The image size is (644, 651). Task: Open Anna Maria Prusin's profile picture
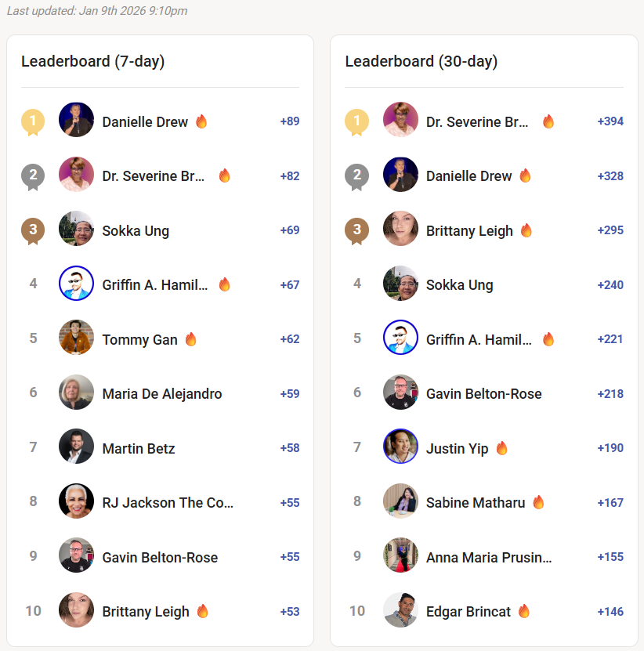pyautogui.click(x=400, y=557)
